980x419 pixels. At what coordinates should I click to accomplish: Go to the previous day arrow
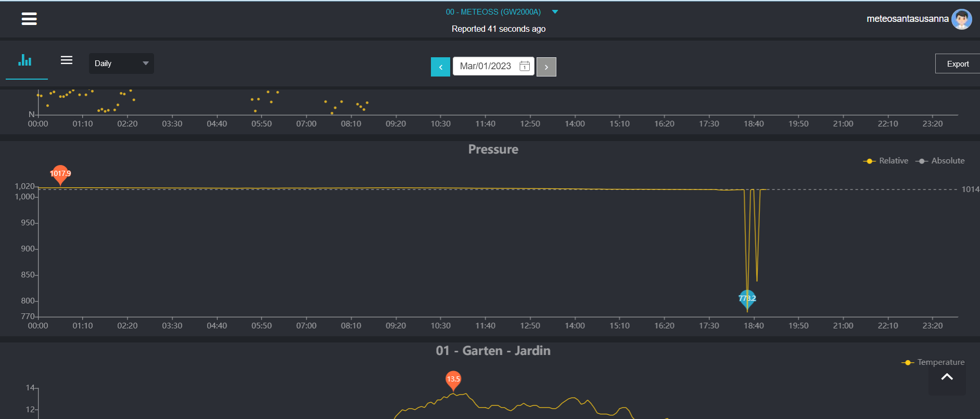pos(440,67)
